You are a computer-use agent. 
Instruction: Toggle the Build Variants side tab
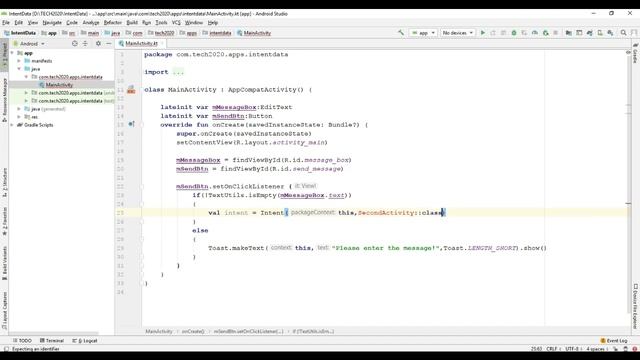pos(4,262)
